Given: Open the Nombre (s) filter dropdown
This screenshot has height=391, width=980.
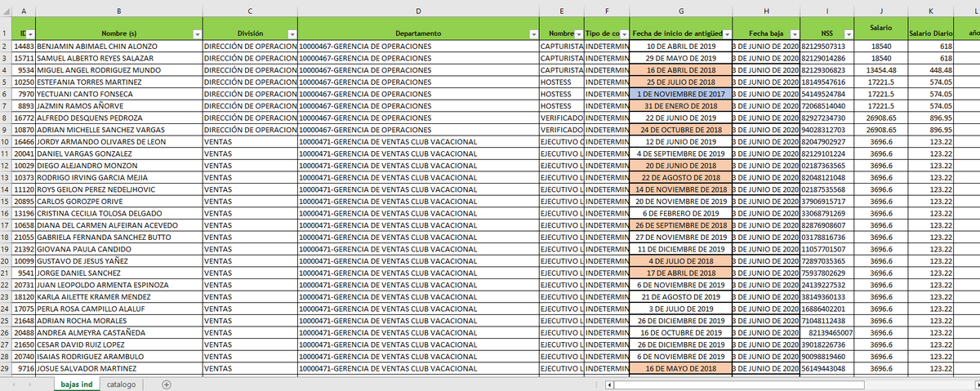Looking at the screenshot, I should click(x=196, y=33).
